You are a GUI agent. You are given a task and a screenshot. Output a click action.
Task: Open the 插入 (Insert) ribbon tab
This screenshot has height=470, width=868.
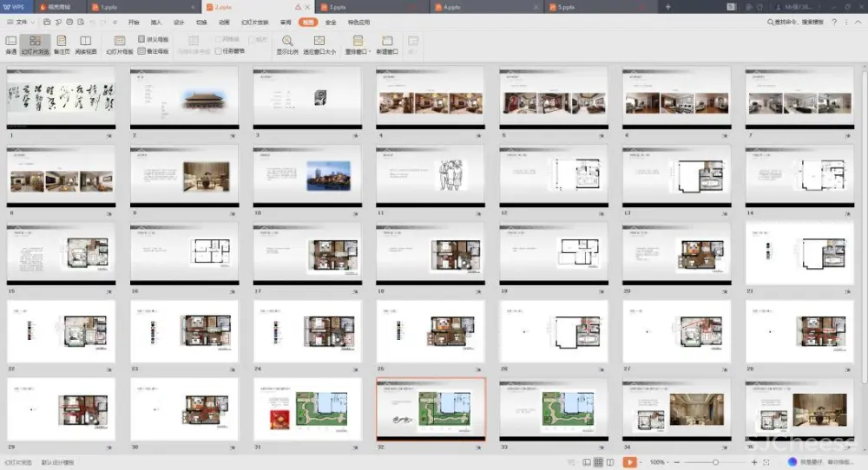click(x=156, y=22)
